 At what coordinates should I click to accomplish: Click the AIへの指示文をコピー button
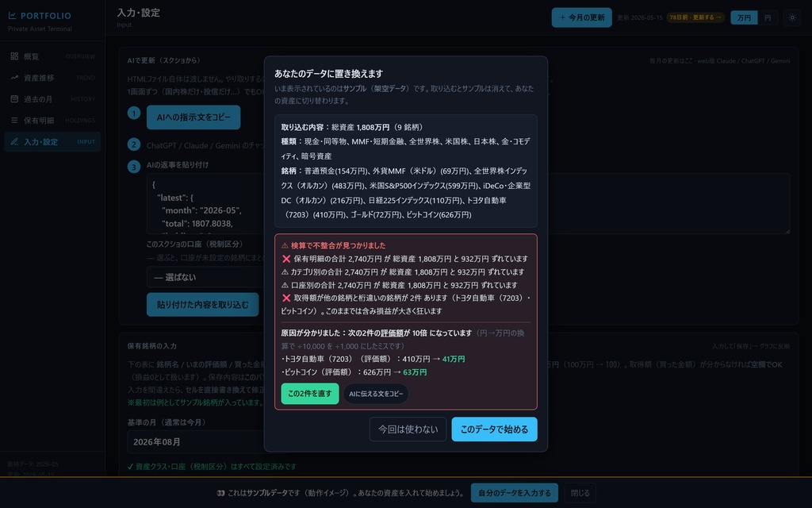[193, 117]
